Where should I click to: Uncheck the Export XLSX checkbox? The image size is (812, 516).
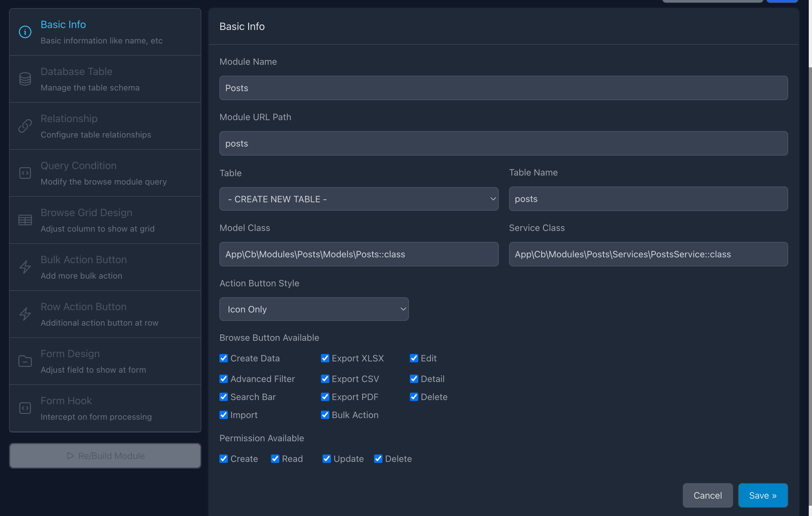[325, 358]
